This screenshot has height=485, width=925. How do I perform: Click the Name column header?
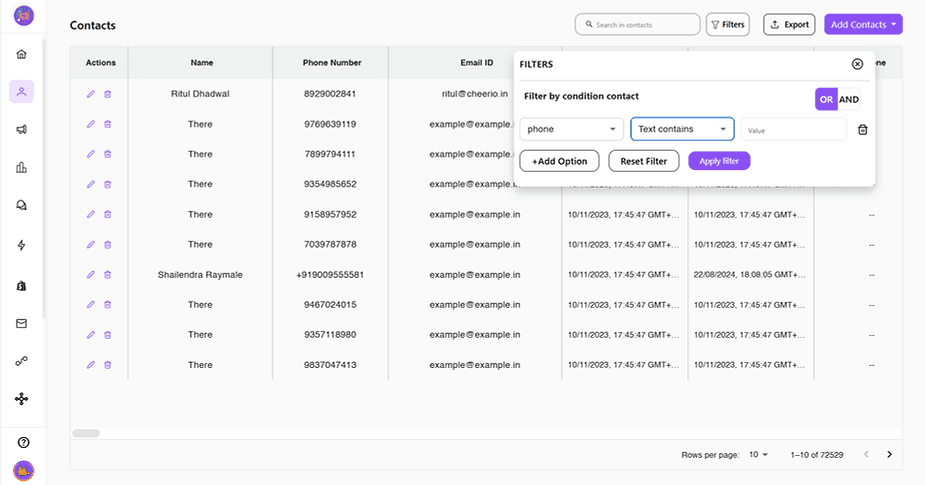tap(202, 63)
